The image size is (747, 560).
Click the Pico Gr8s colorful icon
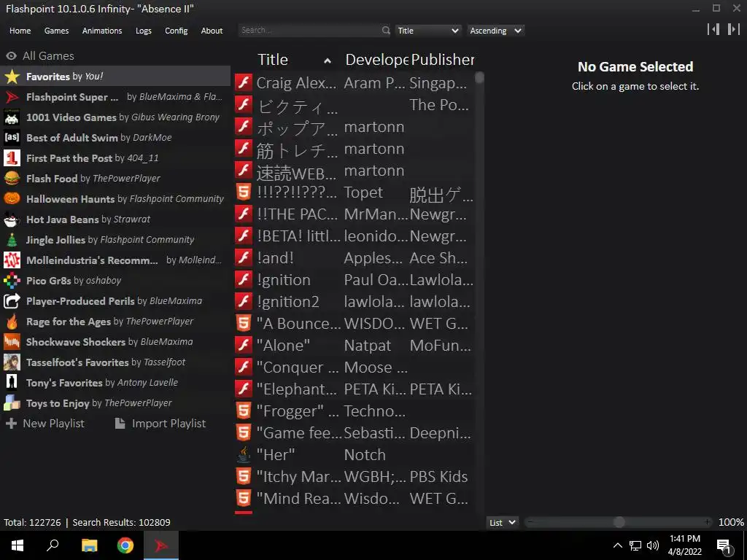[x=12, y=281]
